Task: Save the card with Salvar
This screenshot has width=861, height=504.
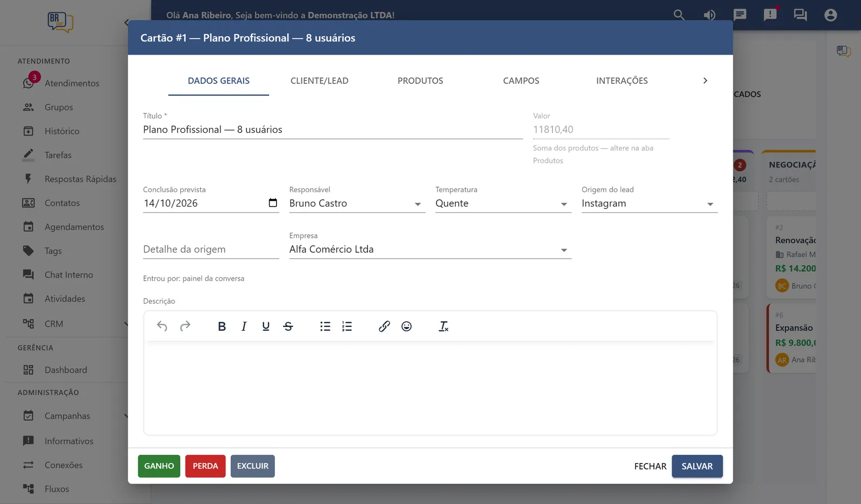Action: coord(697,466)
